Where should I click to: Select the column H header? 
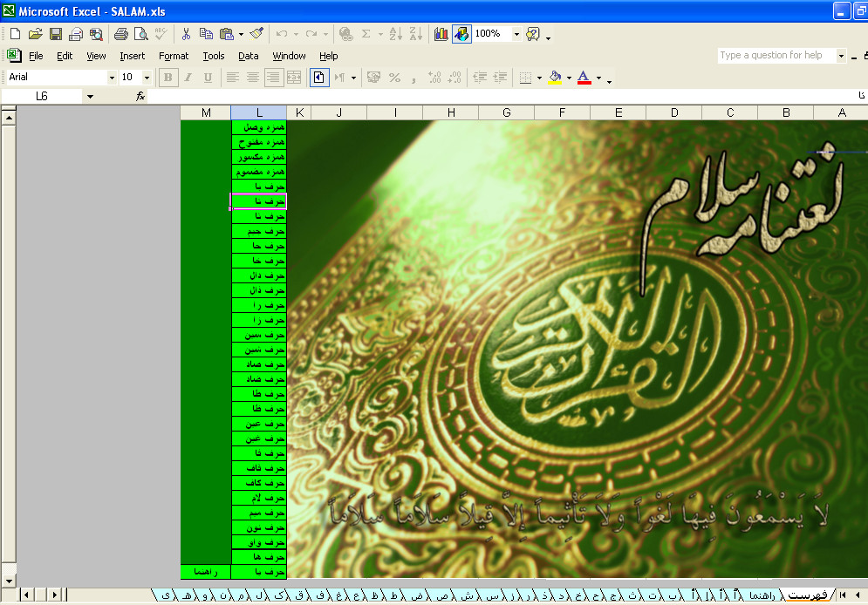451,112
